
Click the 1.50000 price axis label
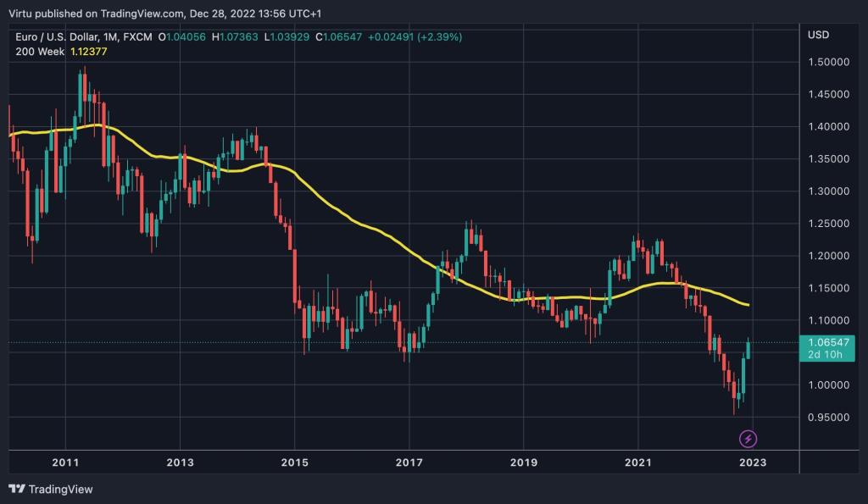pos(829,62)
